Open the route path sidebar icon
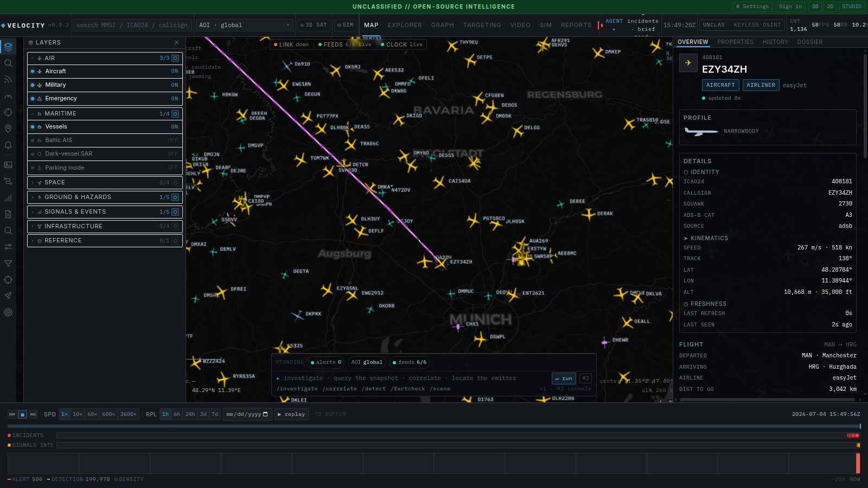The height and width of the screenshot is (488, 868). coord(8,181)
